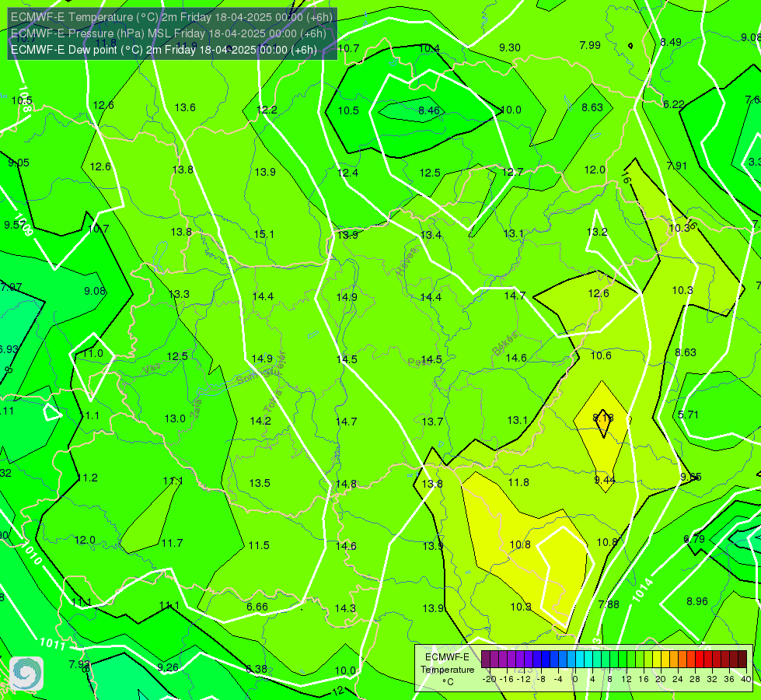Viewport: 761px width, 700px height.
Task: Click the 9.05 temperature value
Action: 19,163
